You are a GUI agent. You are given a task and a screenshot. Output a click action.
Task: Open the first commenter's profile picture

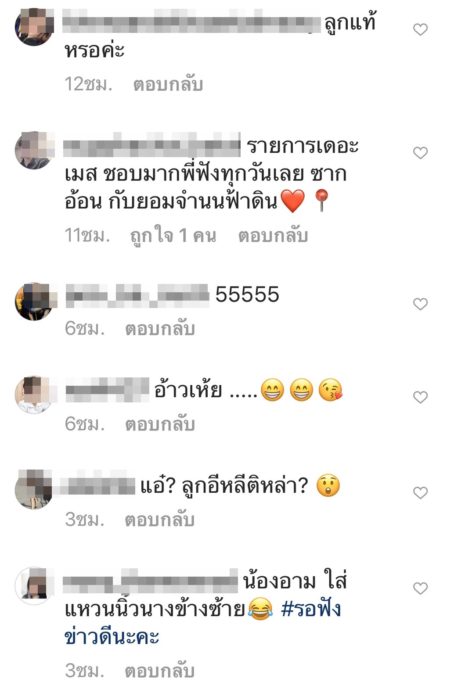35,27
